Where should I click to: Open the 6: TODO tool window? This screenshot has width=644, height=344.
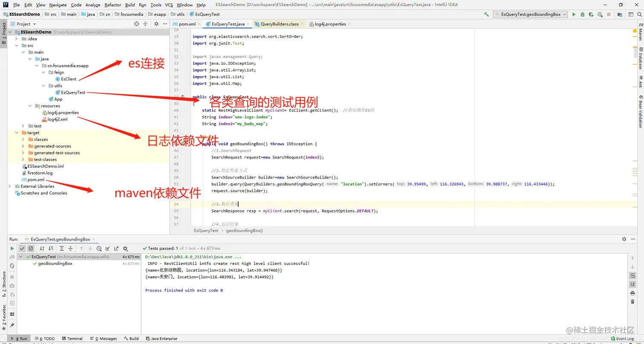click(45, 338)
